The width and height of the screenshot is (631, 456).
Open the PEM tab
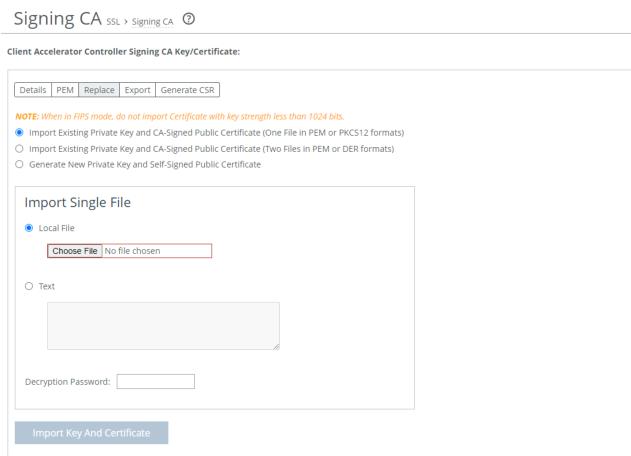pyautogui.click(x=66, y=90)
